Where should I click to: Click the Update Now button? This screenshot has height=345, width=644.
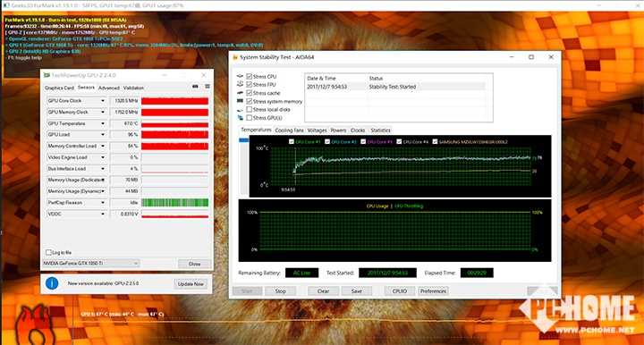(x=191, y=284)
